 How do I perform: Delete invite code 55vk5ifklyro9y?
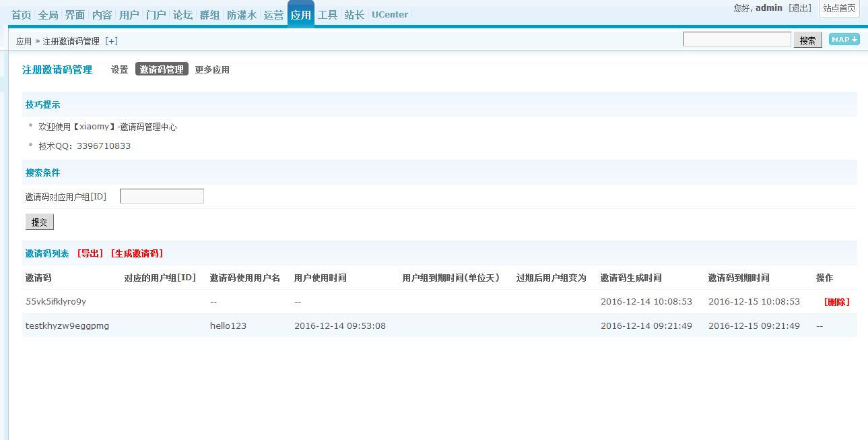pyautogui.click(x=836, y=302)
